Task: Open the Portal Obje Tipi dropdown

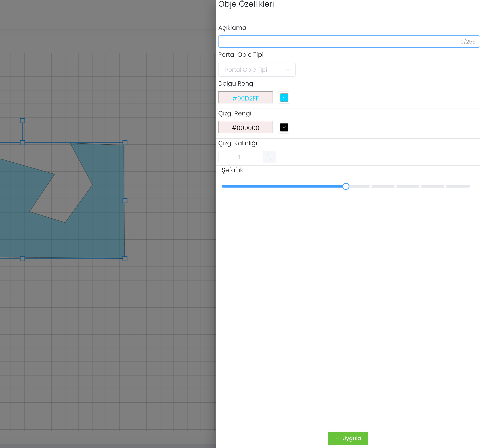Action: 257,70
